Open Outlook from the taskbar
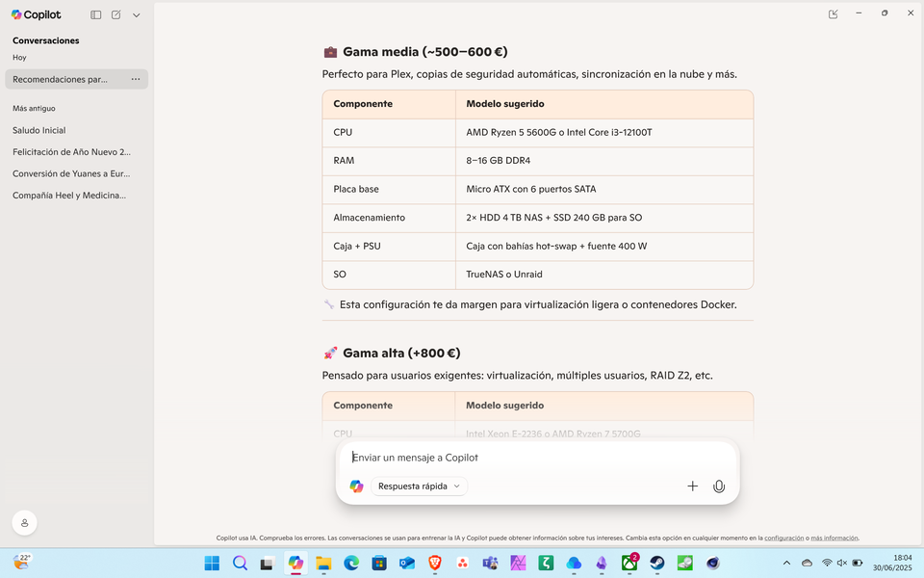This screenshot has height=578, width=924. click(406, 564)
